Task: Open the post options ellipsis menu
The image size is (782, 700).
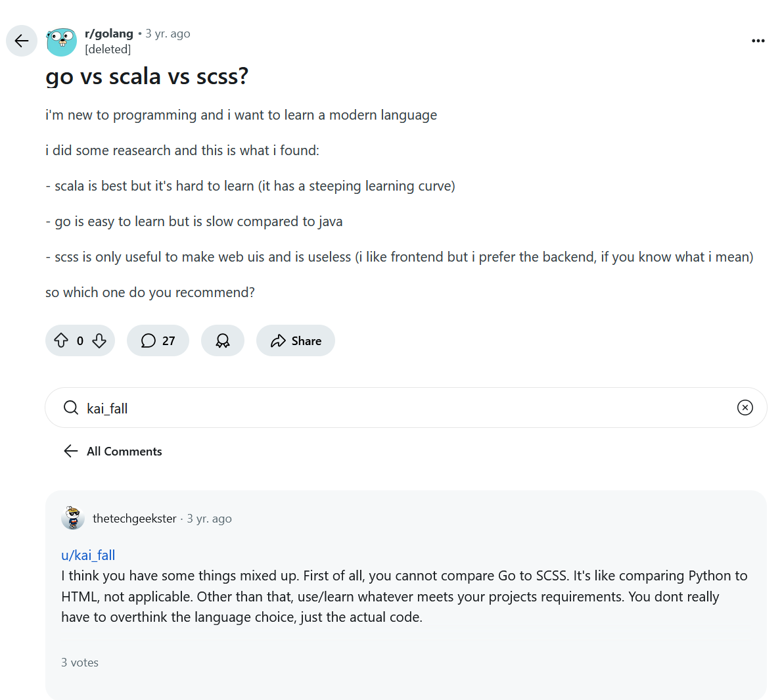Action: click(758, 41)
